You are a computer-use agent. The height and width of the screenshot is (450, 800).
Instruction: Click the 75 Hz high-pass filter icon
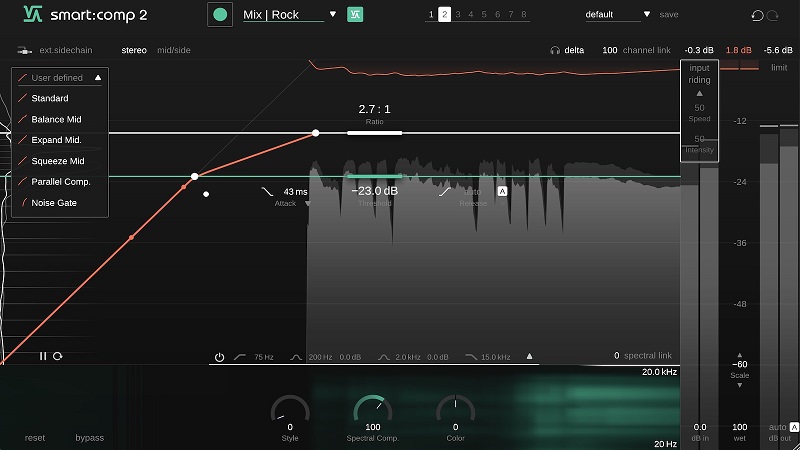pos(240,357)
